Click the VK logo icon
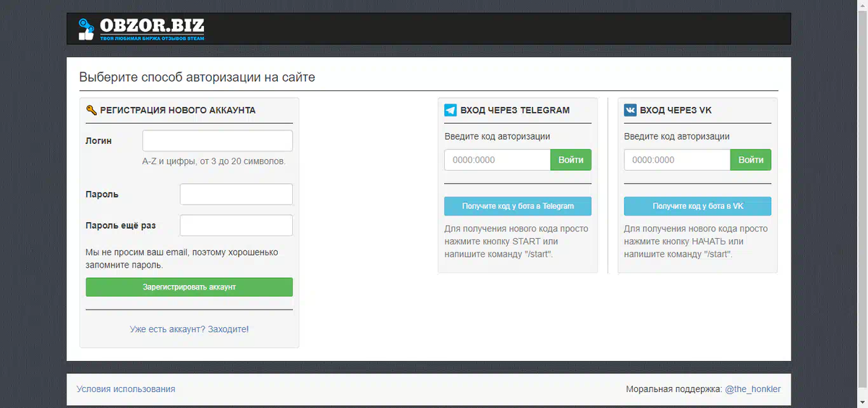This screenshot has height=408, width=868. click(x=630, y=111)
